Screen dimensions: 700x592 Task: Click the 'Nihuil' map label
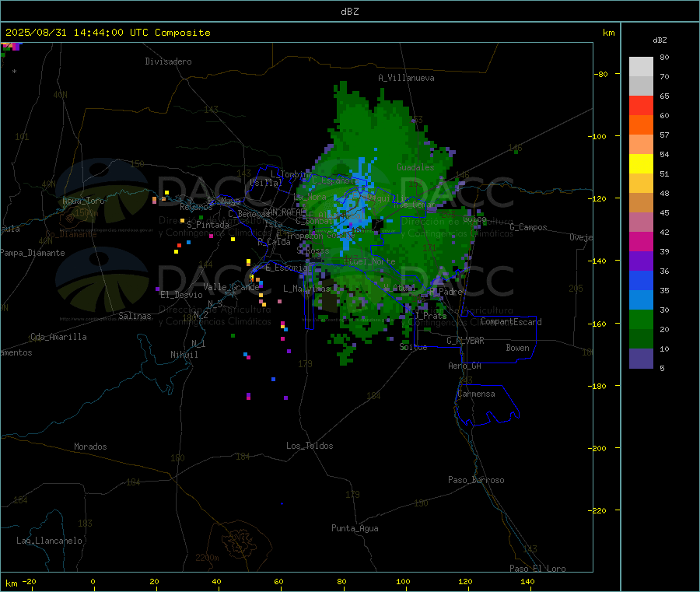tap(184, 355)
